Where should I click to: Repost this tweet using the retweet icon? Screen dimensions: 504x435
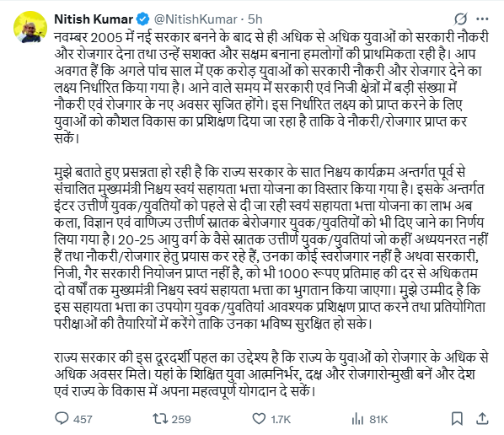pos(160,419)
